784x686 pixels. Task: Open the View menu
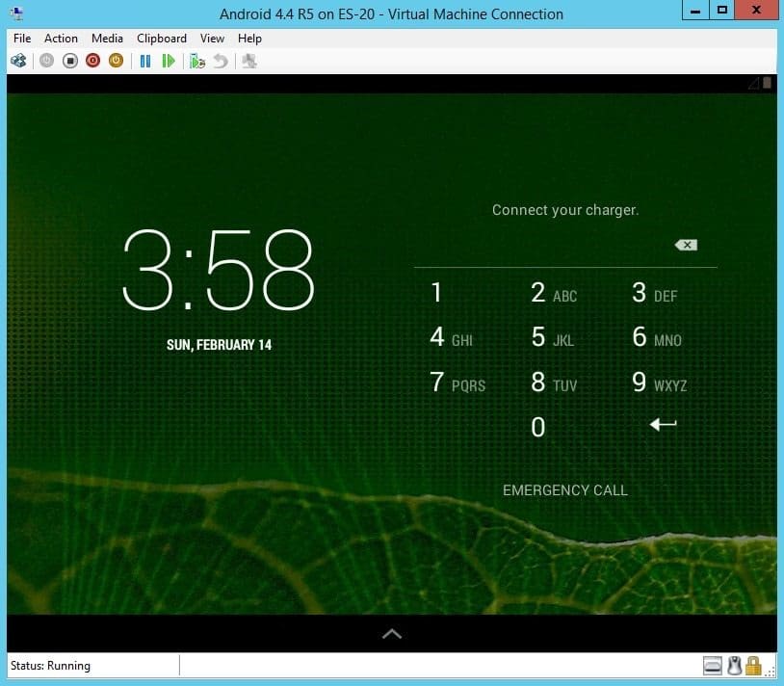[x=212, y=39]
